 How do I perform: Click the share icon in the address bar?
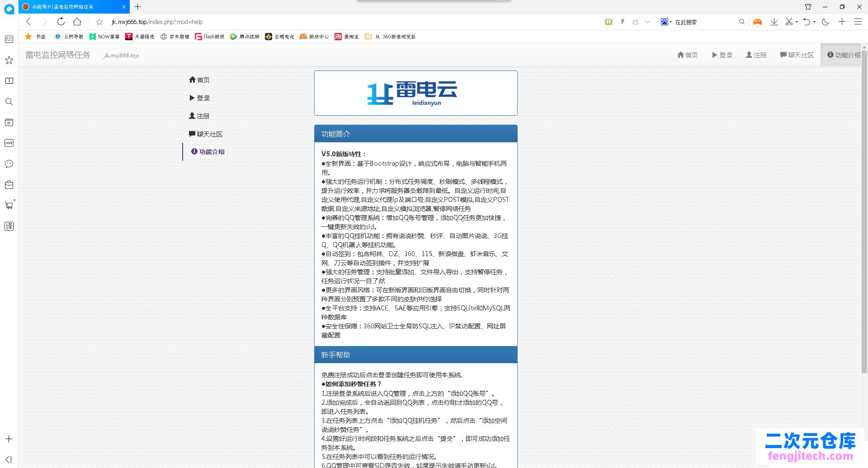[636, 22]
